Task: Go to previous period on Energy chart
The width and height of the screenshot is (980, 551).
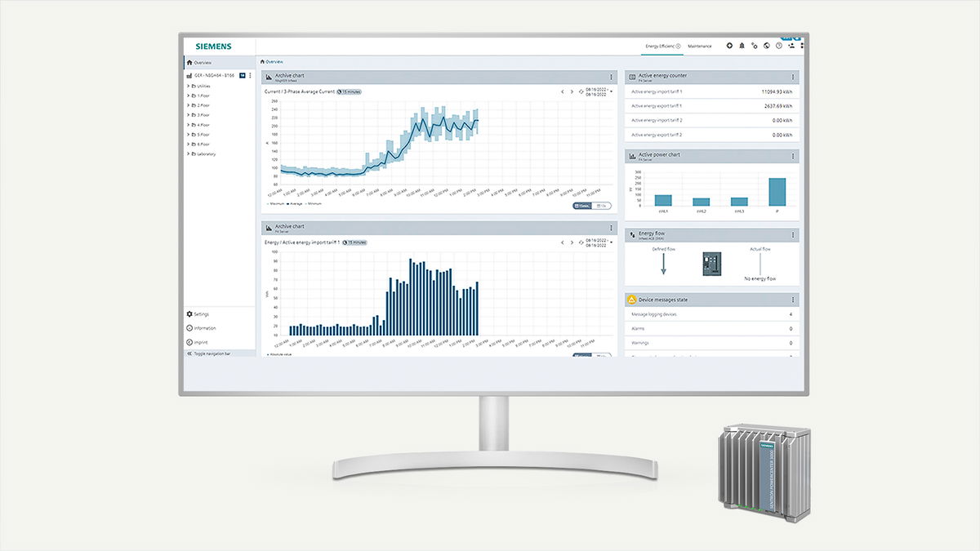Action: [x=562, y=242]
